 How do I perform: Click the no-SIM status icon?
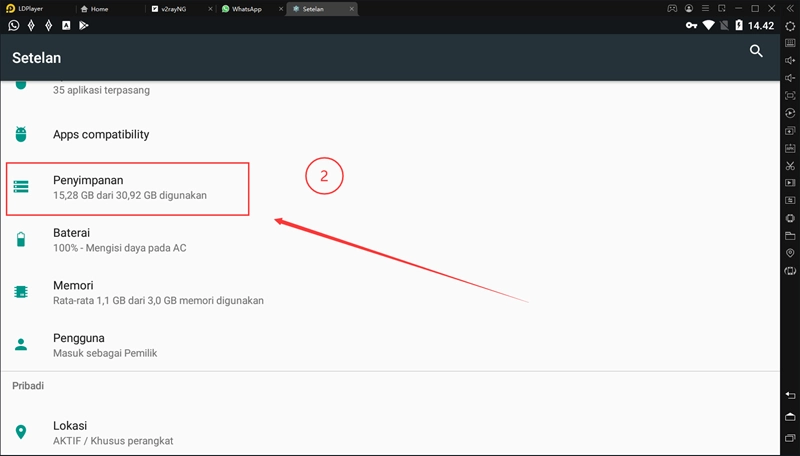(x=724, y=26)
